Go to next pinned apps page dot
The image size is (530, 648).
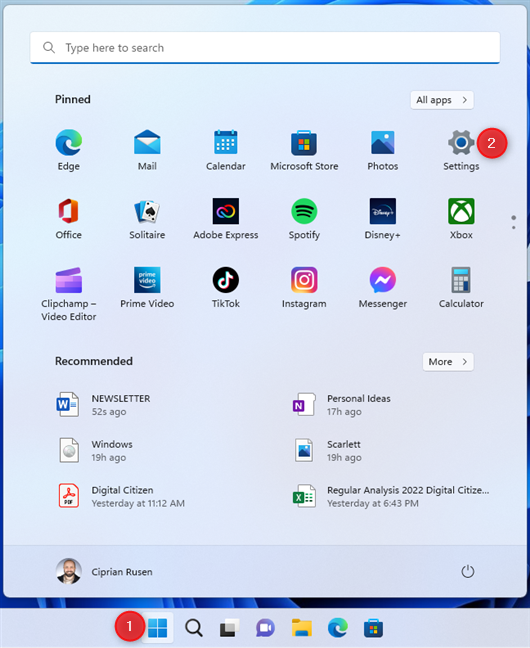click(513, 228)
